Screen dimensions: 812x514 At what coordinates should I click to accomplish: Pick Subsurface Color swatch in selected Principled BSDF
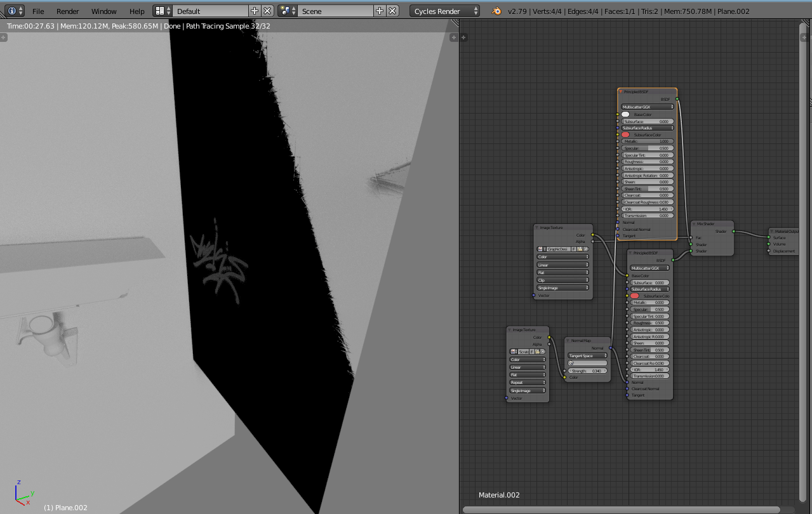625,135
